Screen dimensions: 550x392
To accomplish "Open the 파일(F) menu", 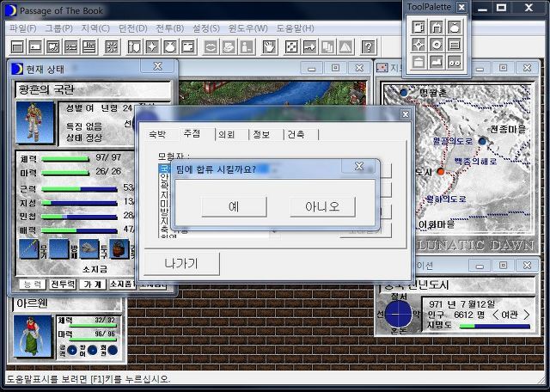I will click(x=23, y=28).
